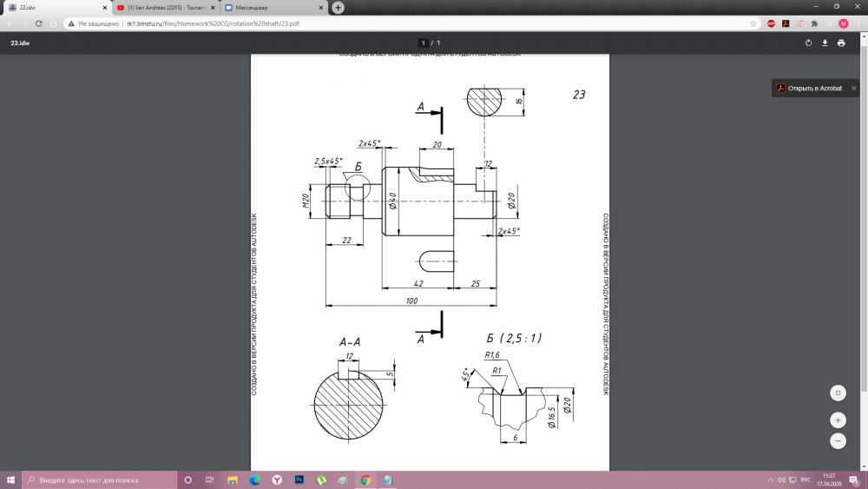
Task: Open Cortana from the taskbar
Action: tap(187, 479)
